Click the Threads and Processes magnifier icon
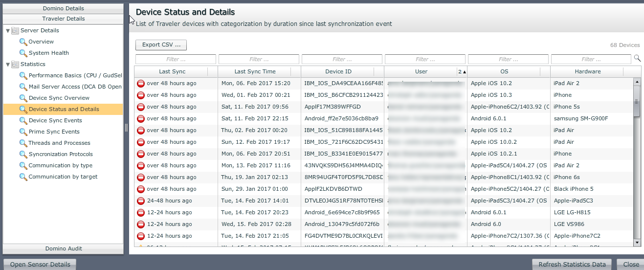The width and height of the screenshot is (644, 270). (23, 143)
